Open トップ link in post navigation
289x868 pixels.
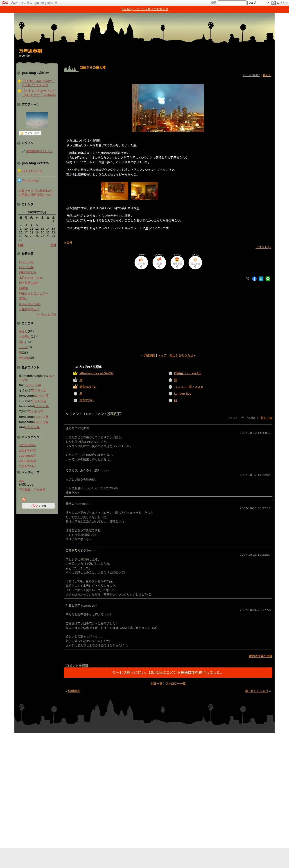click(x=162, y=356)
